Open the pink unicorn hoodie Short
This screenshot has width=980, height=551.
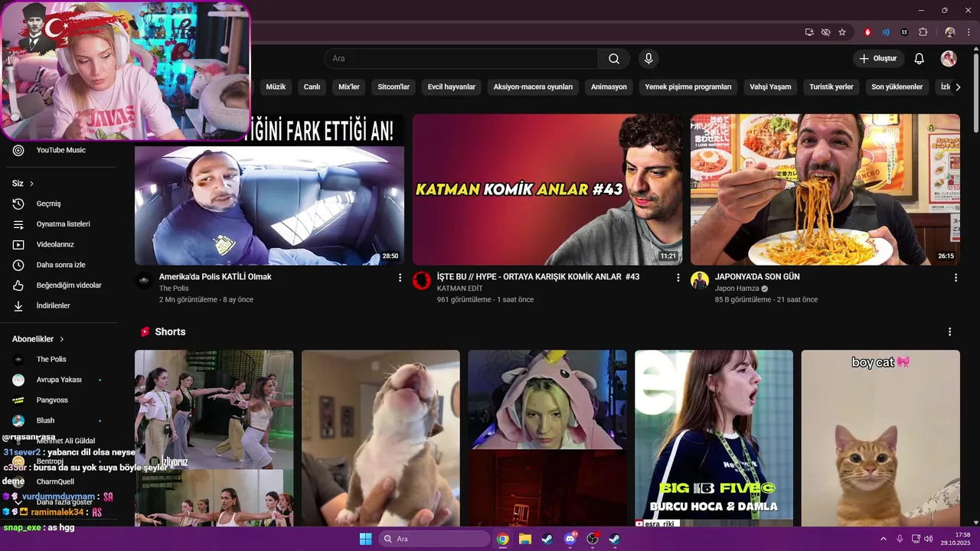pyautogui.click(x=547, y=439)
